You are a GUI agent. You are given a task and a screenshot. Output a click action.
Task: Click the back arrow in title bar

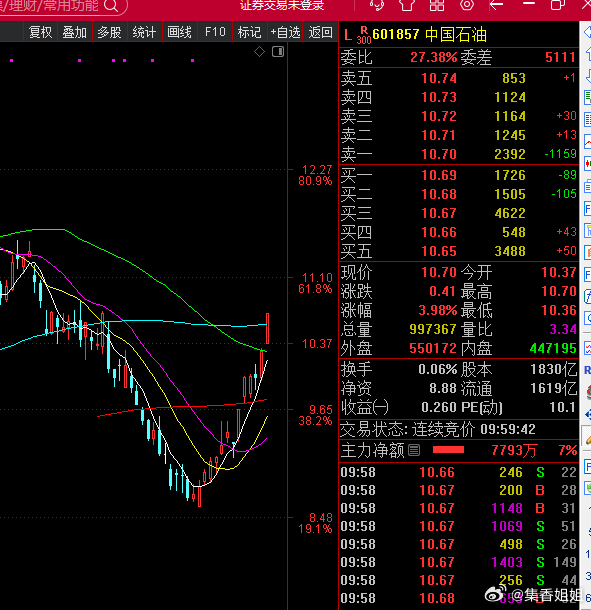496,5
